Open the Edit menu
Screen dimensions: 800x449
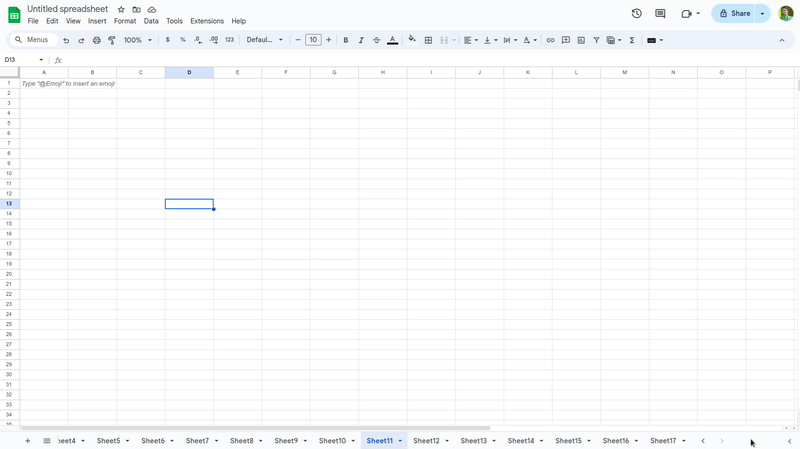(52, 21)
